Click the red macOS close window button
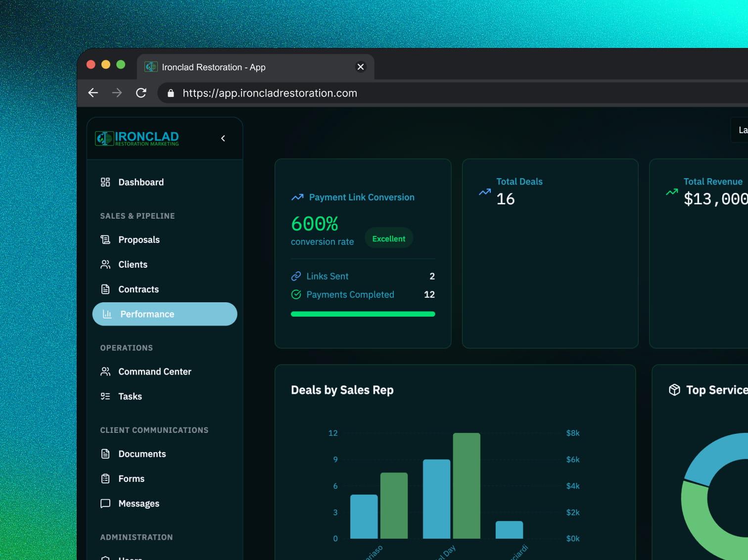The width and height of the screenshot is (748, 560). tap(91, 64)
